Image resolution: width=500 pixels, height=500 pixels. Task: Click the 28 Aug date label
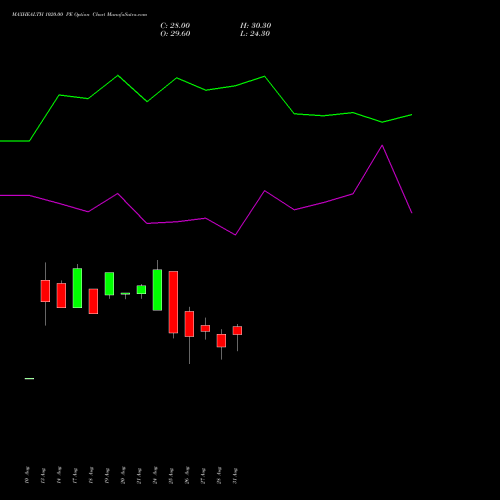(x=219, y=475)
